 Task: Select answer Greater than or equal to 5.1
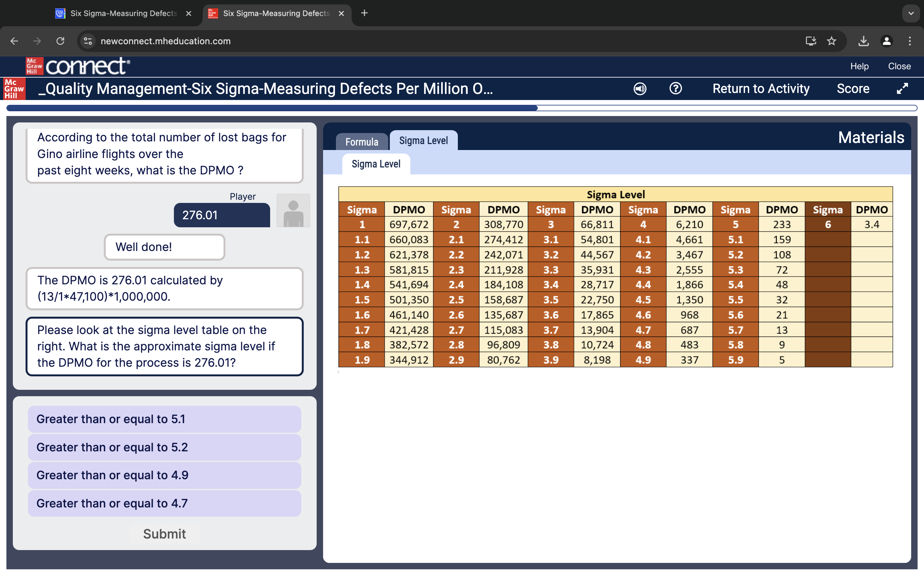point(164,419)
